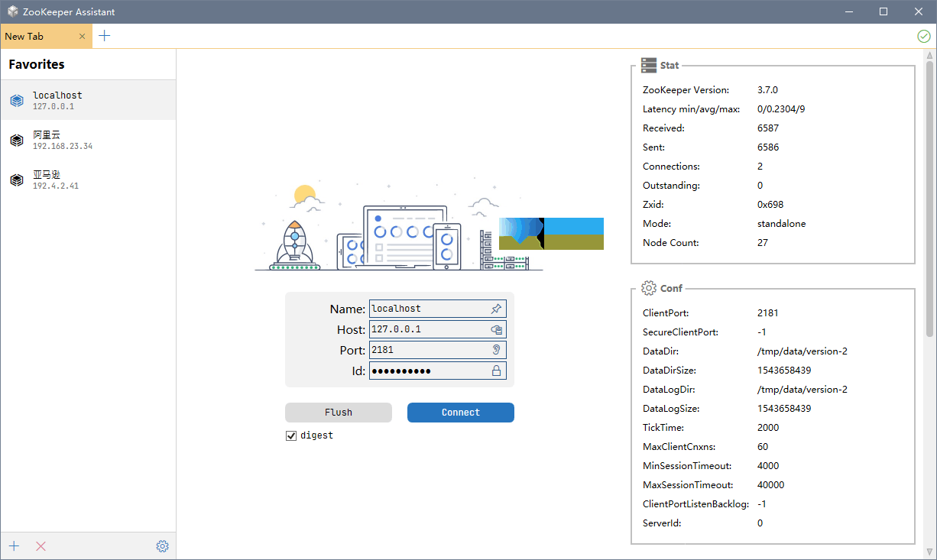This screenshot has width=937, height=560.
Task: Click the ear icon in Port field
Action: (496, 350)
